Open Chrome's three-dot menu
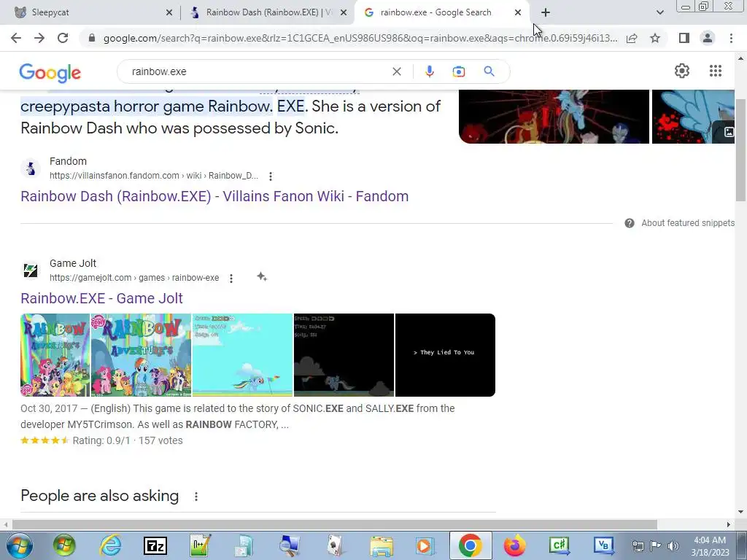Viewport: 747px width, 560px height. [731, 38]
